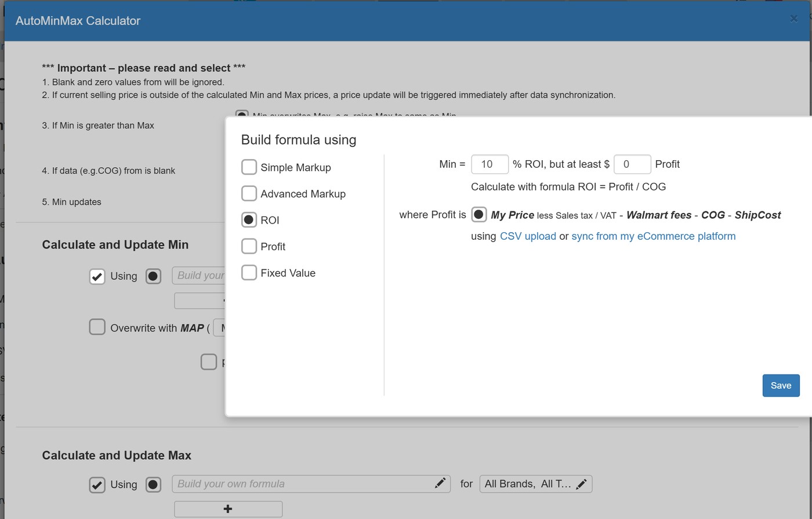
Task: Click the "Calculate and Update Min" heading
Action: point(115,245)
